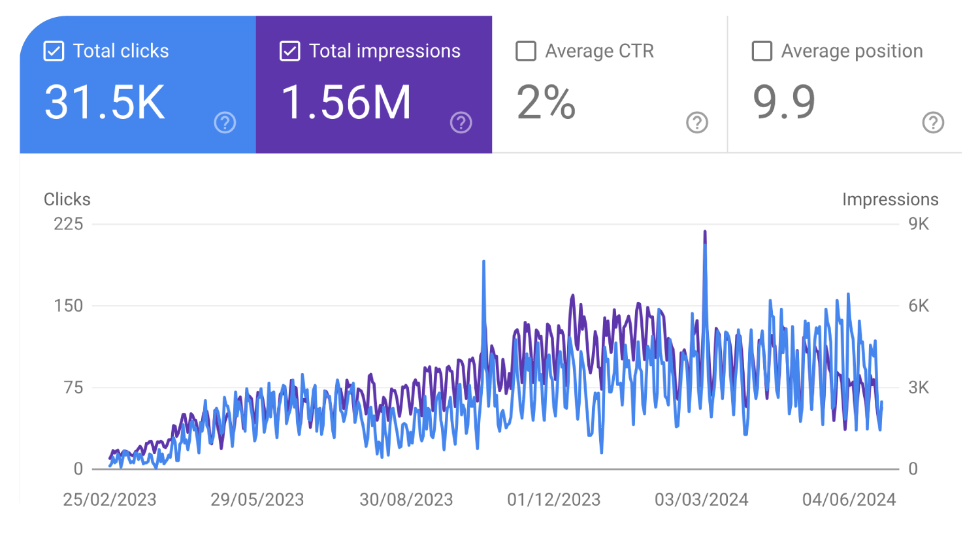The image size is (980, 560).
Task: Click the Impressions axis label
Action: (890, 199)
